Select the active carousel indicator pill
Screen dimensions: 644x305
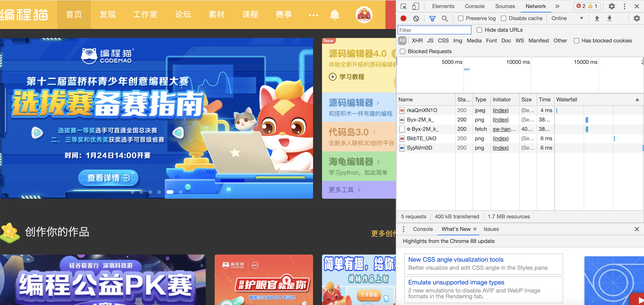pyautogui.click(x=170, y=192)
